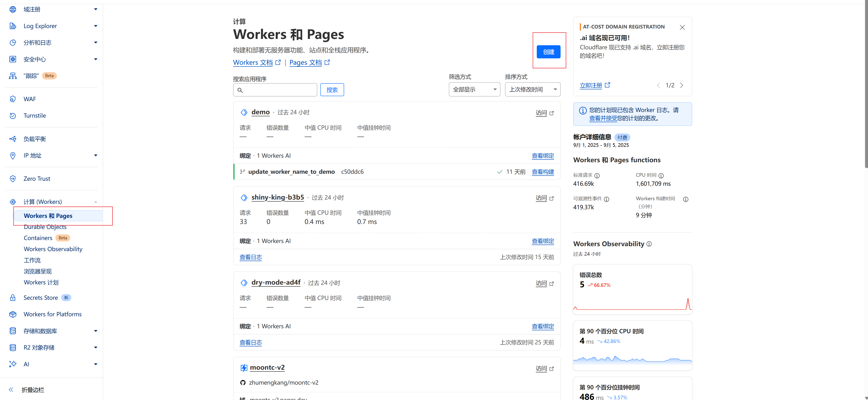Expand the AI sidebar menu arrow

pos(96,364)
